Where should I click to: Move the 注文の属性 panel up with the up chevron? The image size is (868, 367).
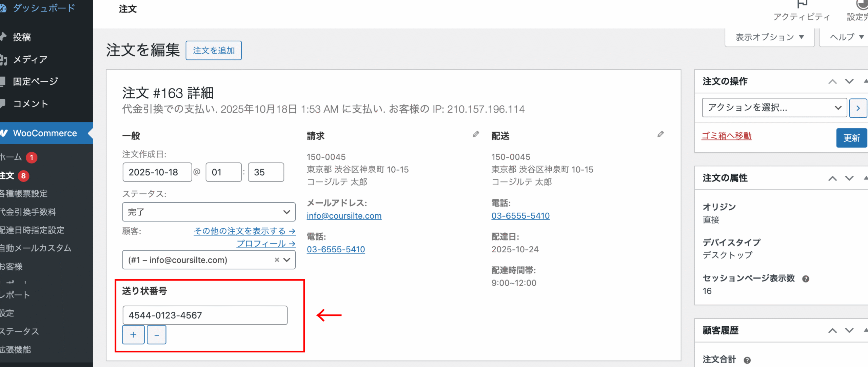(832, 178)
